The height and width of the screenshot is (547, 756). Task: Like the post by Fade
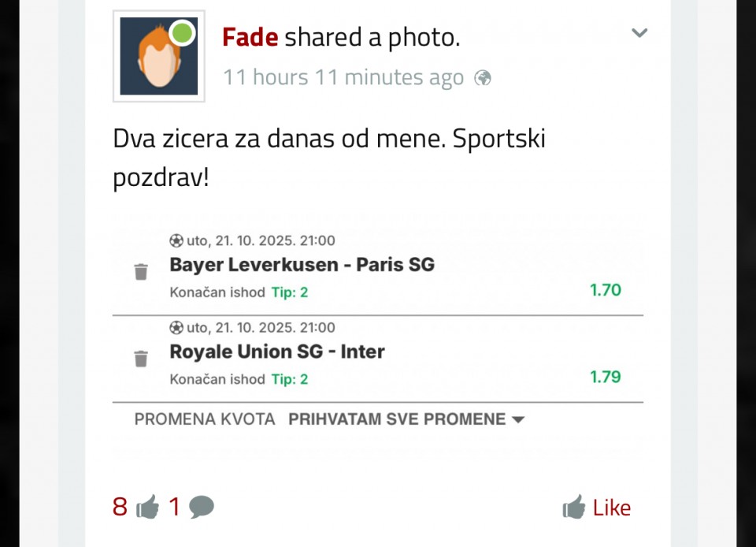coord(597,507)
